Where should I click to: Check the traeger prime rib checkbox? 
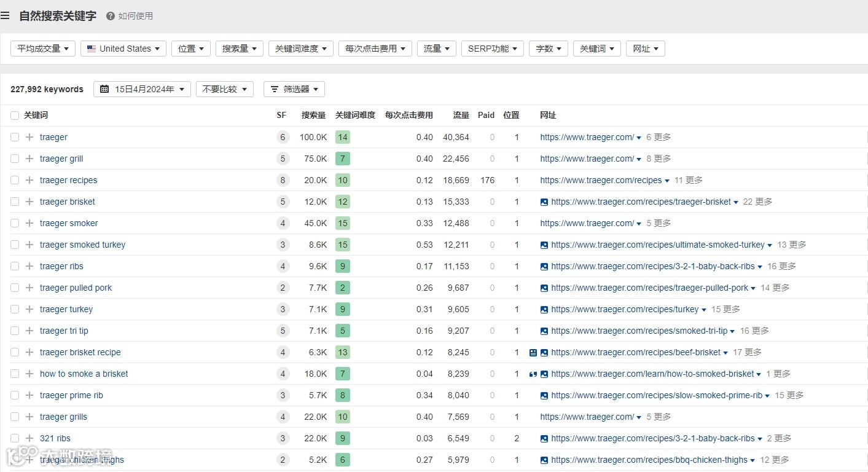(15, 395)
